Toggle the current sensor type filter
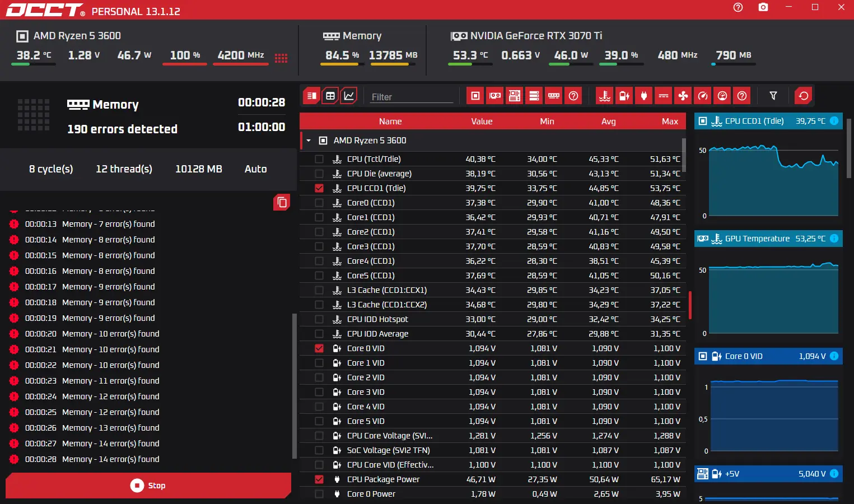The width and height of the screenshot is (854, 504). tap(664, 96)
